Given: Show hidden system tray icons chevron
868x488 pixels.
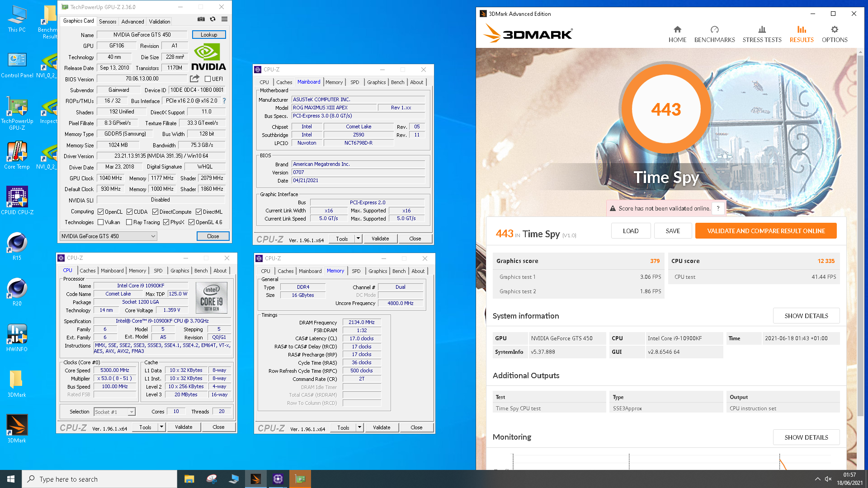Looking at the screenshot, I should pyautogui.click(x=817, y=479).
